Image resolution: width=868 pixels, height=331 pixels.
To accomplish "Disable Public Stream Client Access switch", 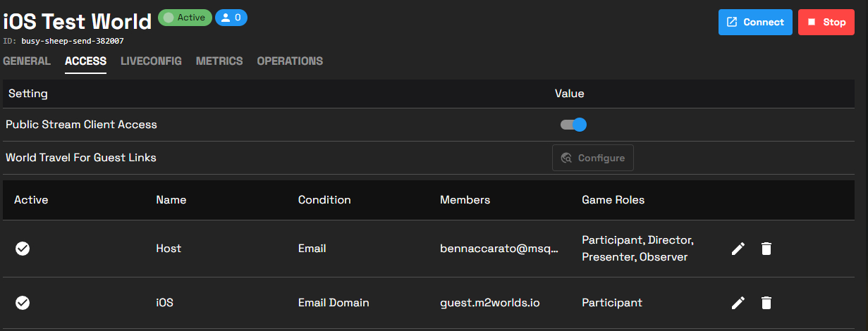I will click(573, 125).
